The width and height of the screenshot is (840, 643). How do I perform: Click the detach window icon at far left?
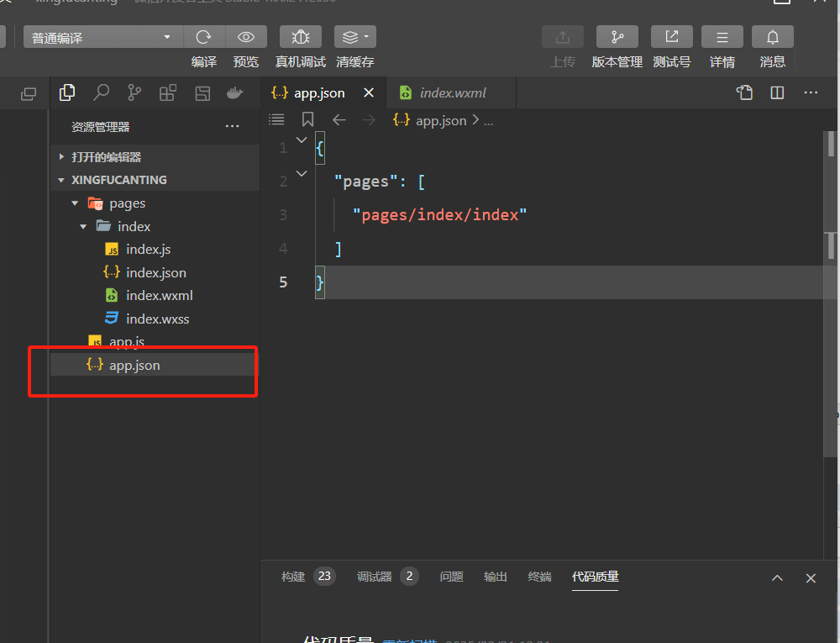click(29, 94)
